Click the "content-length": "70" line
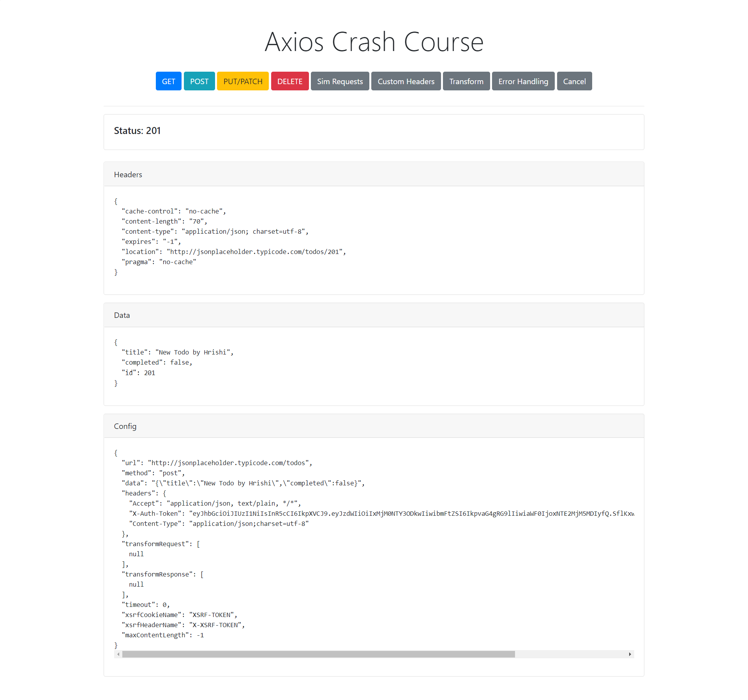 point(164,221)
